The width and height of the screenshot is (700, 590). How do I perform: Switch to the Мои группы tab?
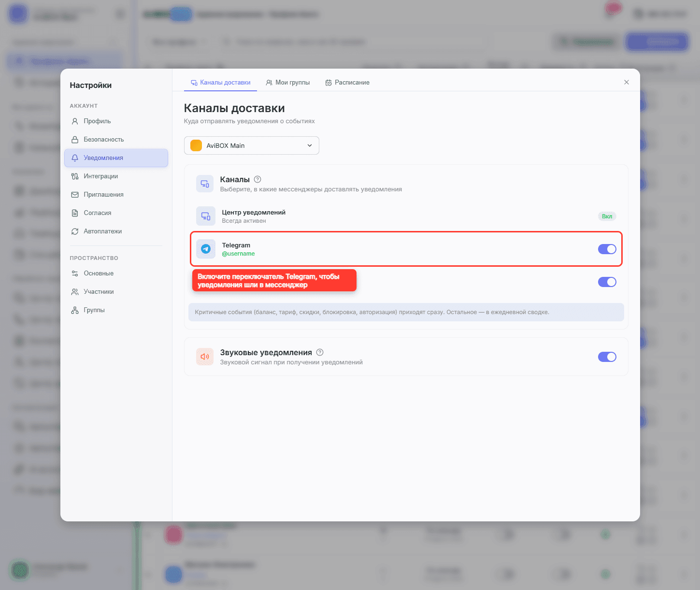pyautogui.click(x=288, y=83)
